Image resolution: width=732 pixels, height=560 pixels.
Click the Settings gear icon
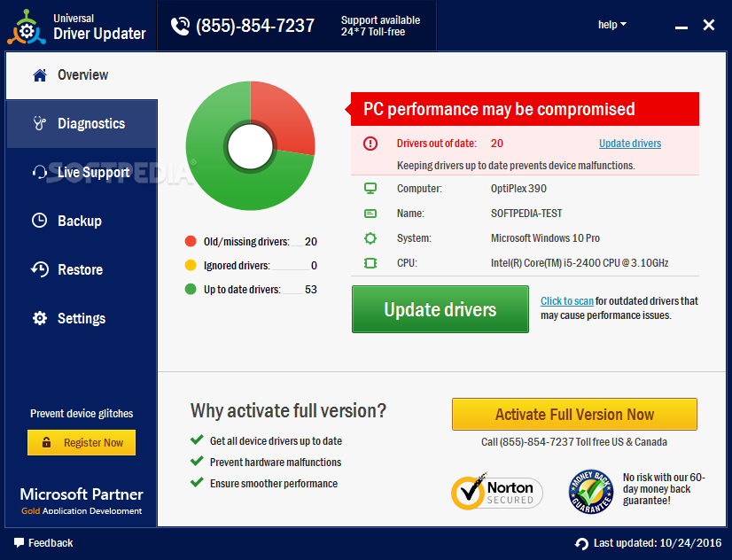[40, 318]
